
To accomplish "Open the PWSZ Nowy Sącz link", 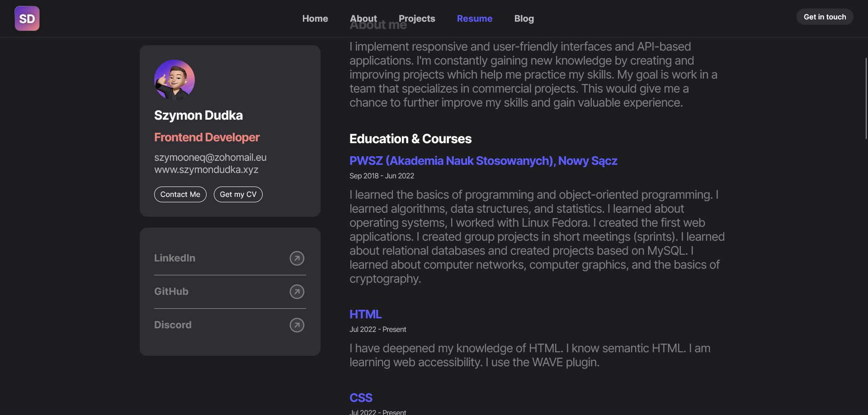I will coord(483,161).
